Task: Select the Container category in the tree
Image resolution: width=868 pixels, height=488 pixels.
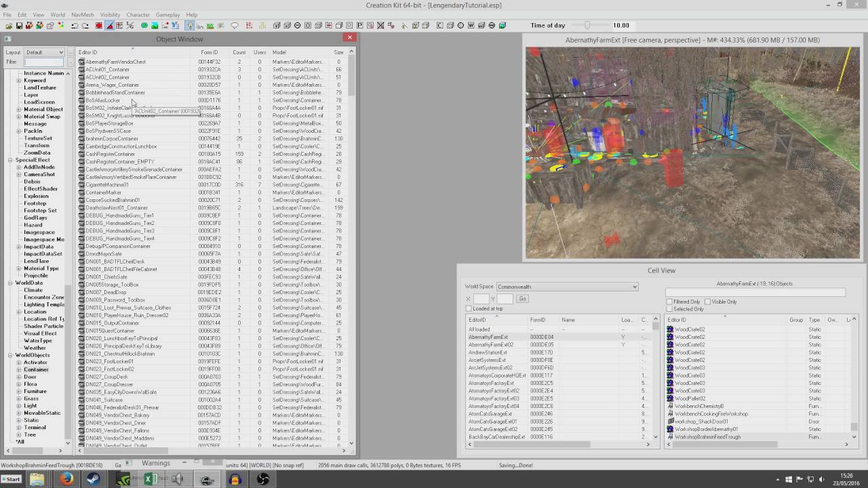Action: pos(36,370)
